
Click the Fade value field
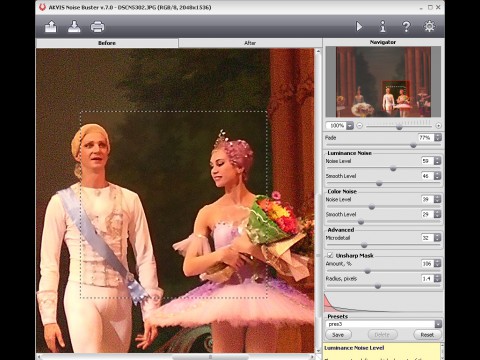pos(426,137)
